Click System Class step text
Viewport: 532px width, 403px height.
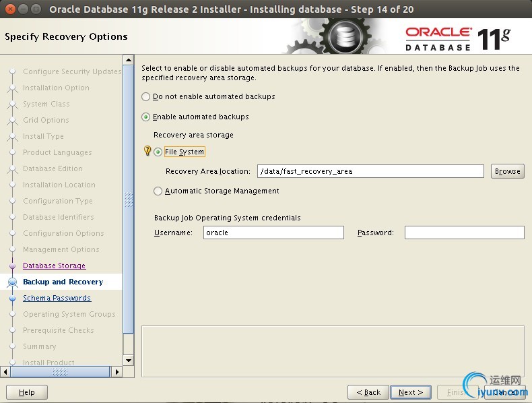tap(46, 104)
